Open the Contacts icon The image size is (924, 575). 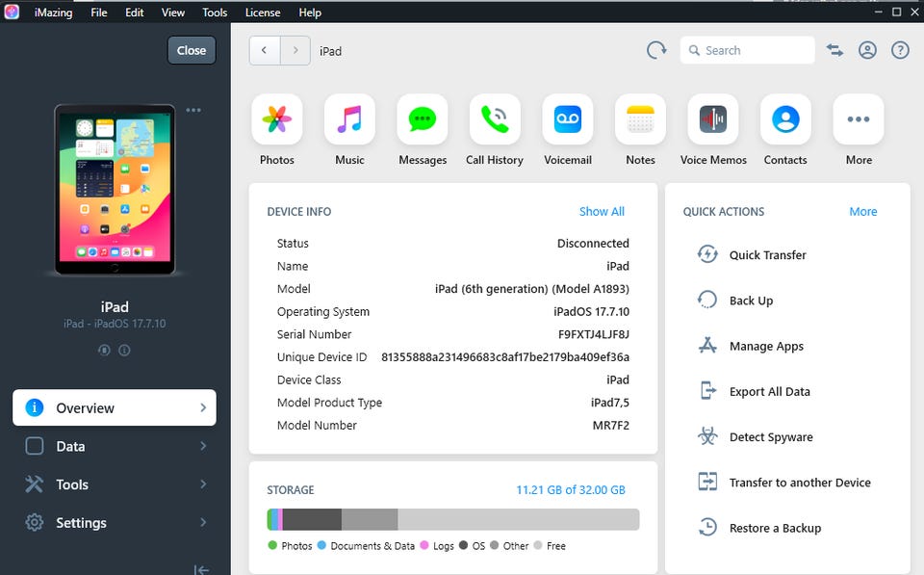785,119
